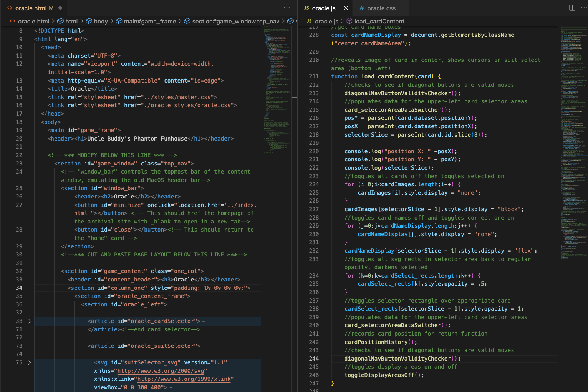This screenshot has height=392, width=588.
Task: Click 'console.log(selectorSlice);' statement
Action: point(389,168)
